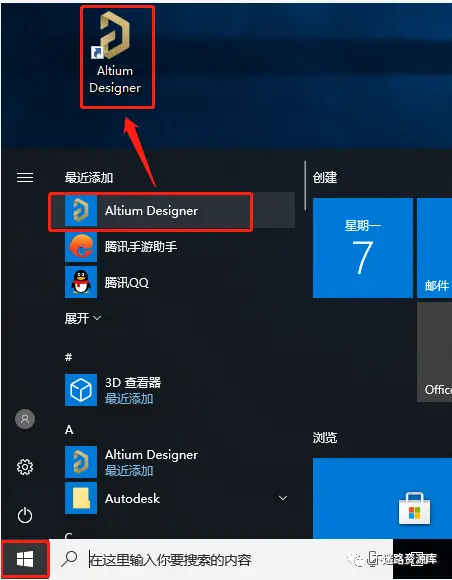Open Altium Designer under letter A
The image size is (452, 580).
pos(172,462)
